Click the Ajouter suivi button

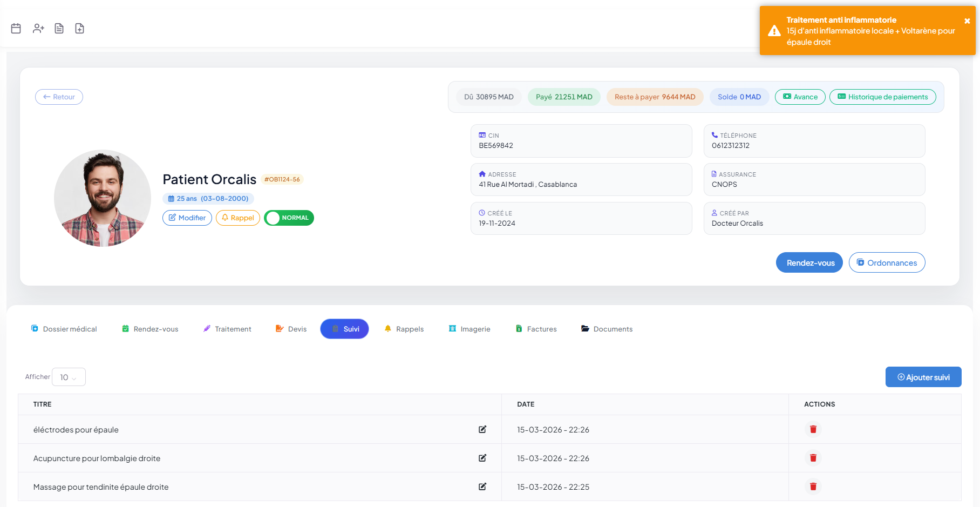point(923,377)
